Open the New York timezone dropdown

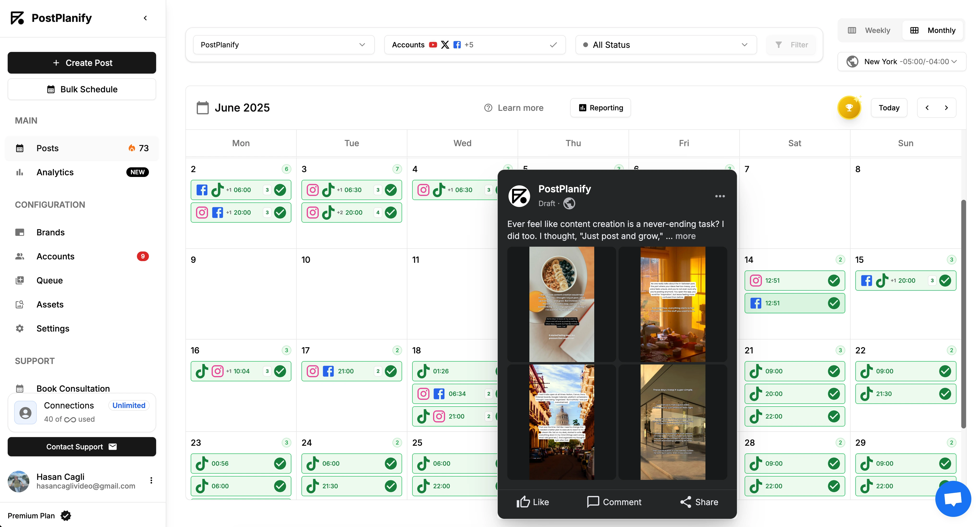coord(902,61)
